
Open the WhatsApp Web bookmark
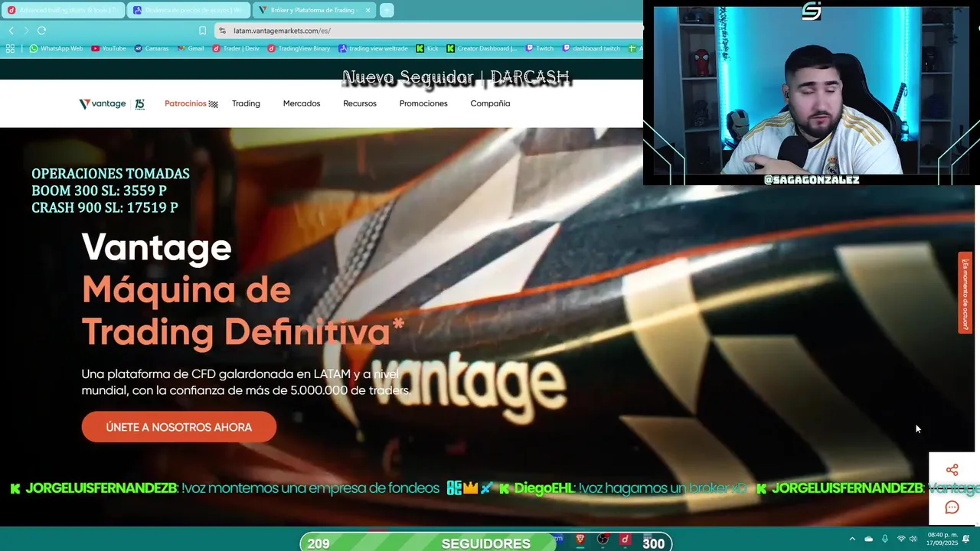tap(56, 48)
